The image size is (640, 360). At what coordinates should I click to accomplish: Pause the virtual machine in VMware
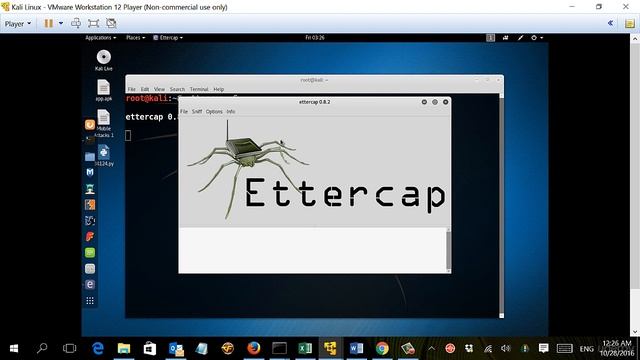click(49, 23)
